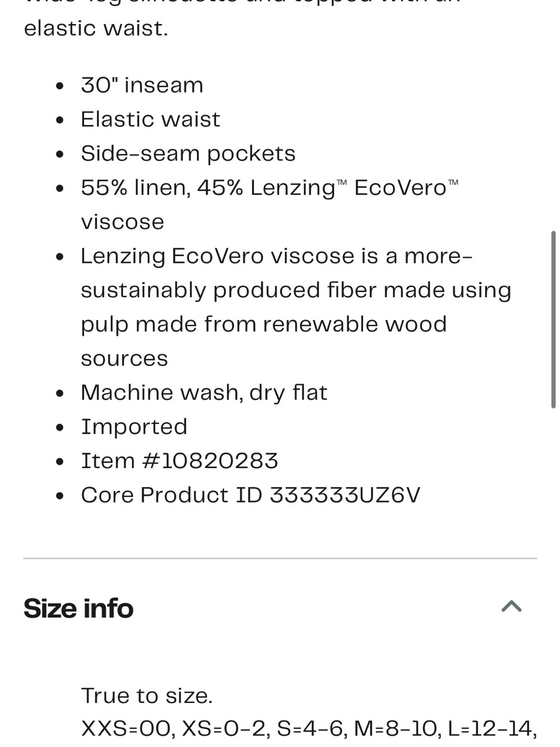Click the "30" inseam" bullet text
Image resolution: width=560 pixels, height=747 pixels.
pos(142,86)
